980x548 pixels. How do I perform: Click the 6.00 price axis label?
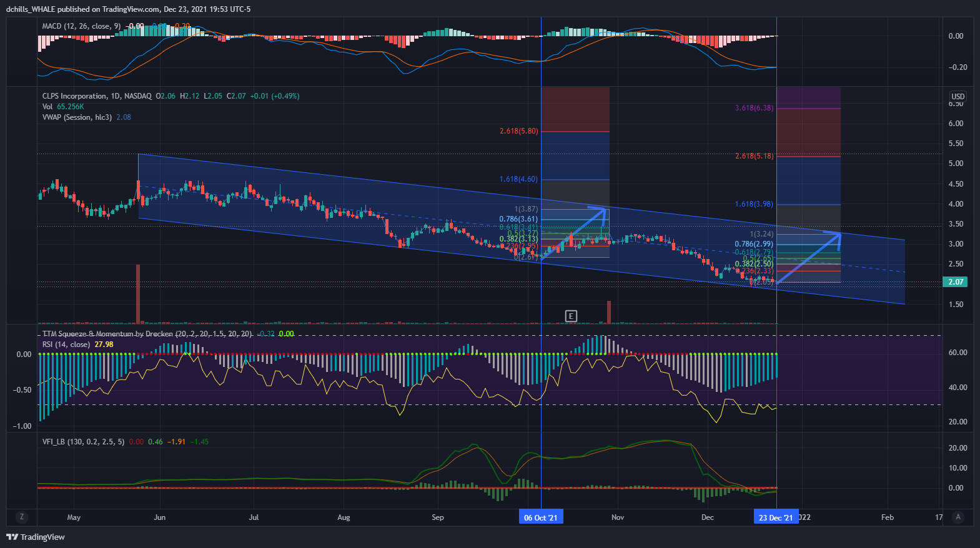coord(956,124)
